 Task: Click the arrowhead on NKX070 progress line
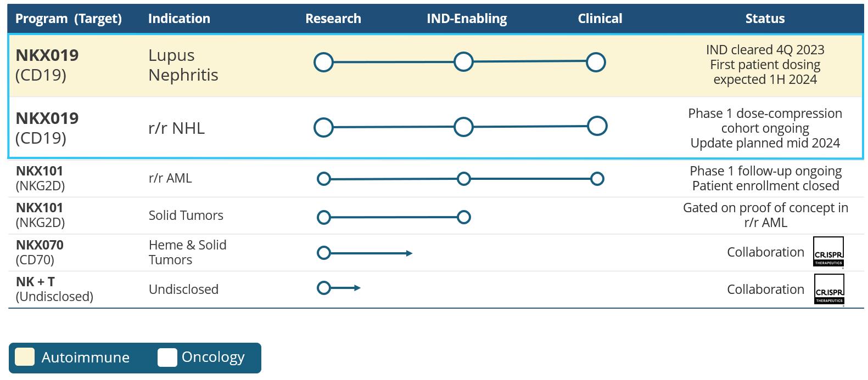pyautogui.click(x=409, y=253)
